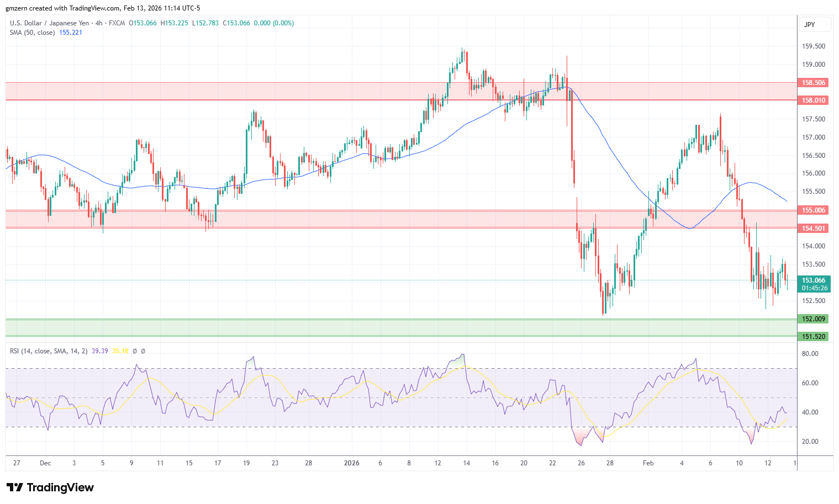The width and height of the screenshot is (839, 504).
Task: Click the RSI value 39.39
Action: pyautogui.click(x=100, y=351)
